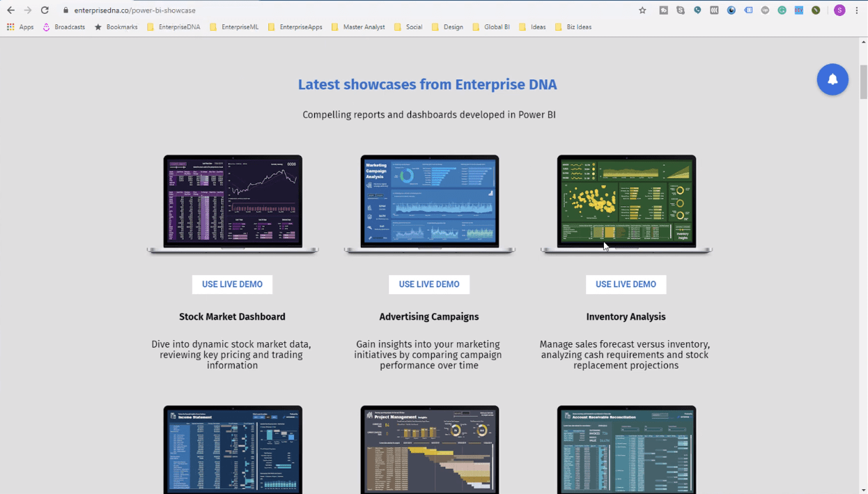The image size is (868, 494).
Task: Open the Apps shortcut in bookmarks bar
Action: [20, 27]
